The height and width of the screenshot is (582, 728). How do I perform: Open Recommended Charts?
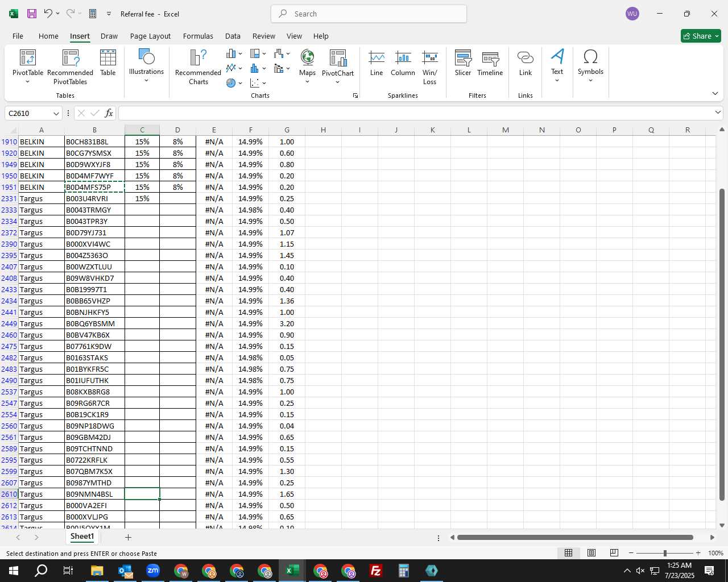[198, 67]
